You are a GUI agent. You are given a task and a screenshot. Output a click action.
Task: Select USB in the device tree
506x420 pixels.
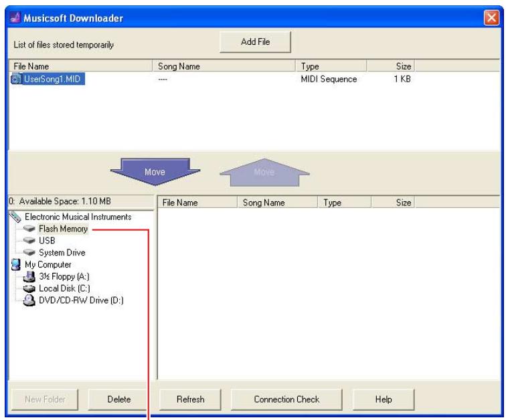47,241
